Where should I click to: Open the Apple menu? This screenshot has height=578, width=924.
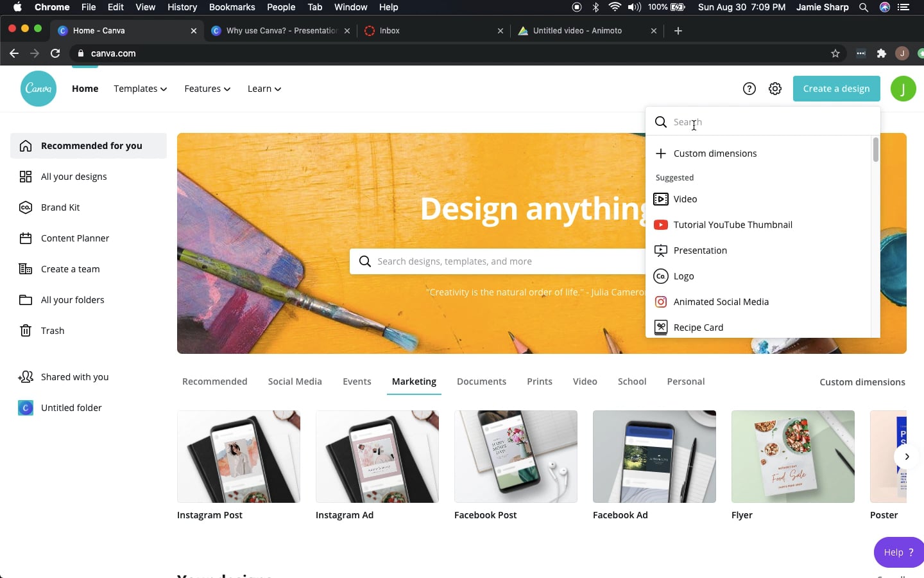tap(17, 7)
